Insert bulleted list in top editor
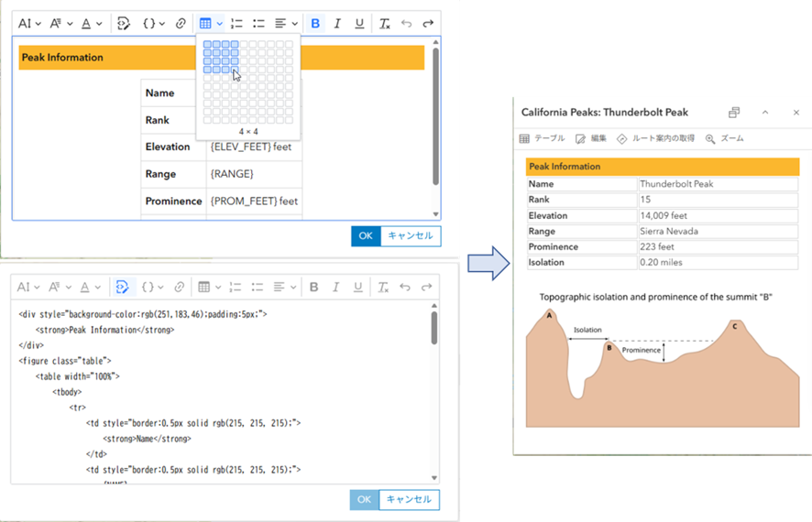 pyautogui.click(x=258, y=24)
